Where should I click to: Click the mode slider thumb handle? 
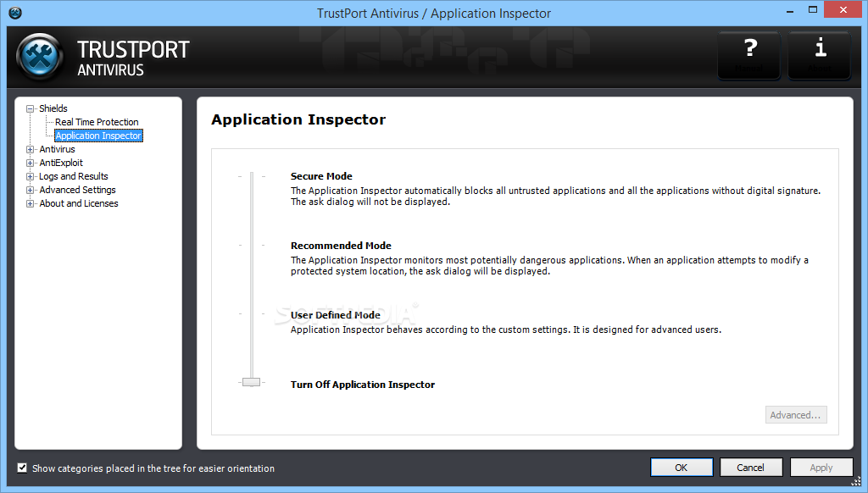(x=251, y=382)
